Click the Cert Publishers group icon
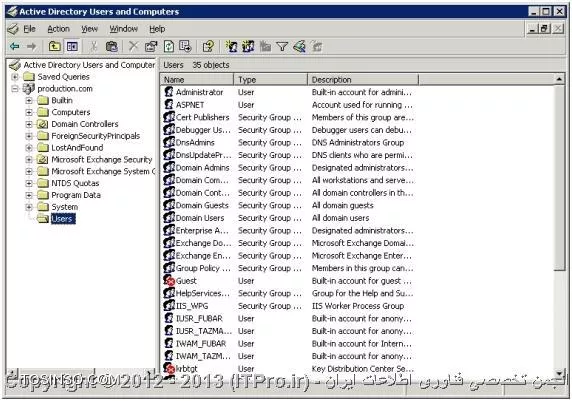This screenshot has height=401, width=572. (x=169, y=117)
